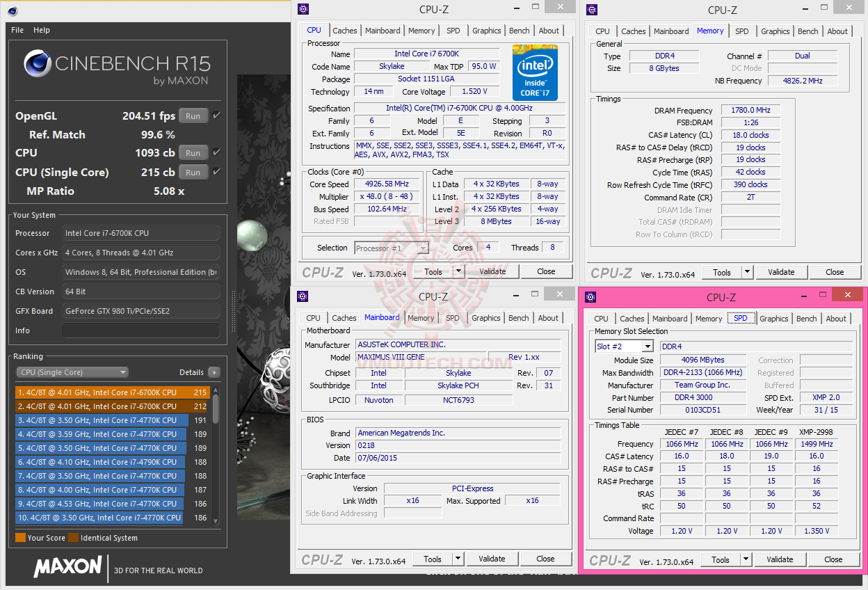Click the Core Speed value 4926.58 MHz

pyautogui.click(x=386, y=184)
